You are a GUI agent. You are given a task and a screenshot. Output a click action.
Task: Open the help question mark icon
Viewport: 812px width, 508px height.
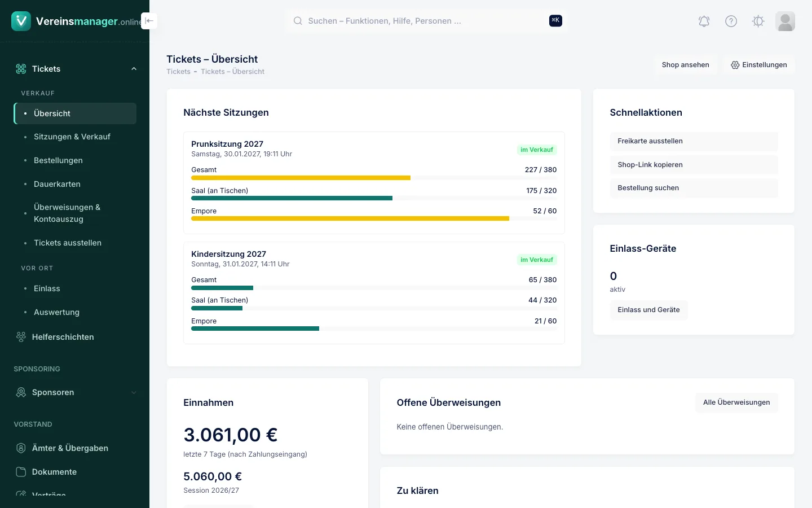click(x=731, y=21)
